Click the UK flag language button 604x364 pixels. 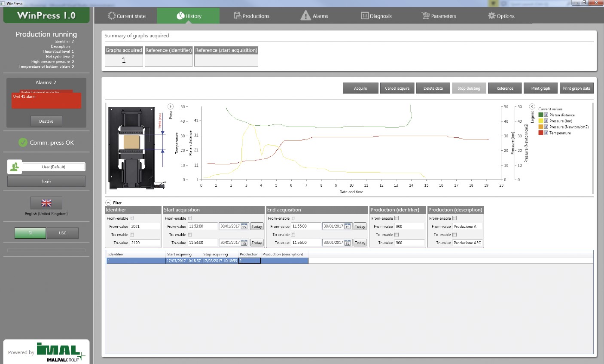point(46,203)
